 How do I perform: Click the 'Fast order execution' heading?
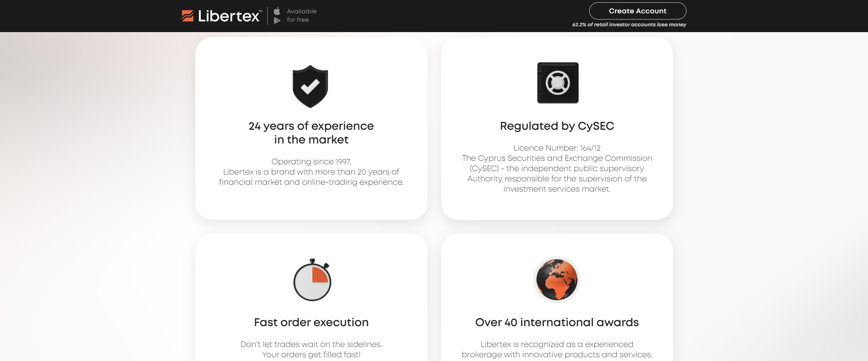click(311, 322)
